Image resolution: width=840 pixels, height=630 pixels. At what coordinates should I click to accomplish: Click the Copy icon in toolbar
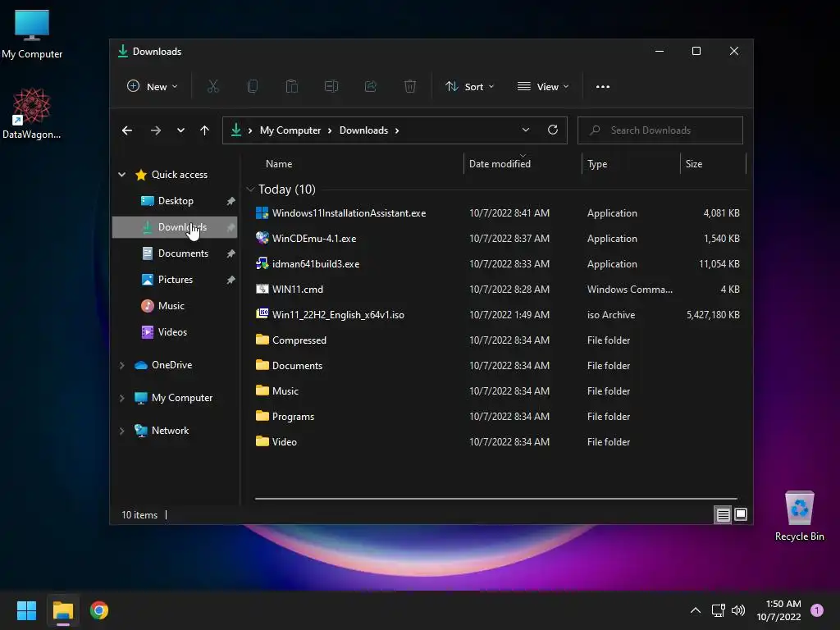[x=253, y=86]
